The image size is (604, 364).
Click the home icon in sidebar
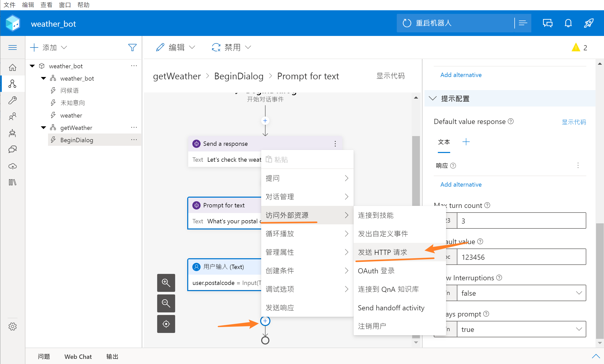coord(12,68)
